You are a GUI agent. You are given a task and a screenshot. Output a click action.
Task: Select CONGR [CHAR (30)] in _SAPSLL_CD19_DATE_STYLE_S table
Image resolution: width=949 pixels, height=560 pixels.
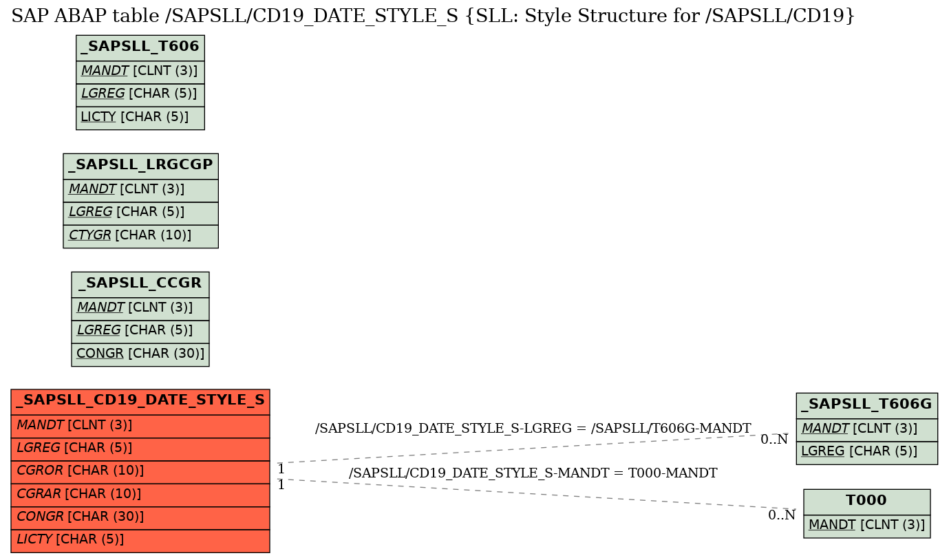click(140, 518)
